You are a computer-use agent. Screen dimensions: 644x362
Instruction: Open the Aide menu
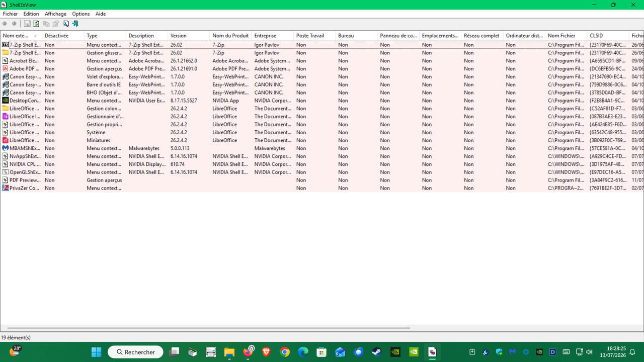(101, 14)
